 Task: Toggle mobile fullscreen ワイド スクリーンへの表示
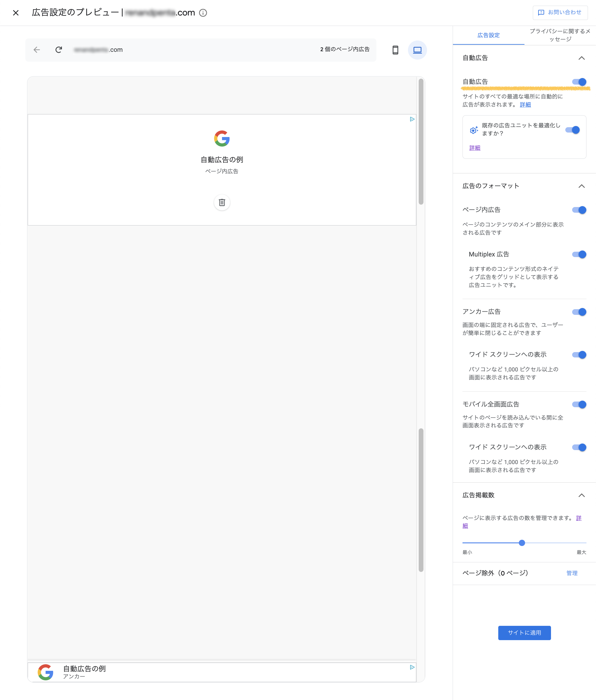[x=579, y=447]
